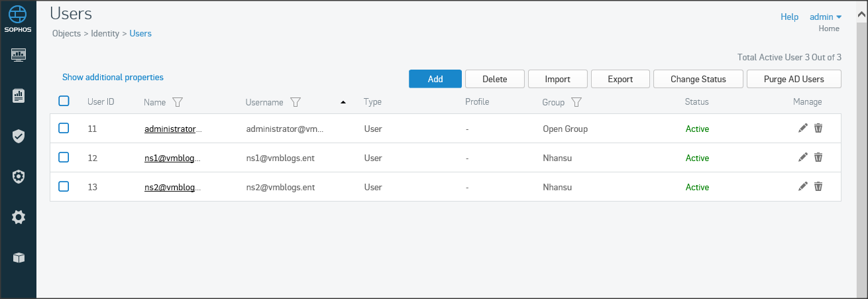Open the shield checkmark protection icon

(x=19, y=137)
